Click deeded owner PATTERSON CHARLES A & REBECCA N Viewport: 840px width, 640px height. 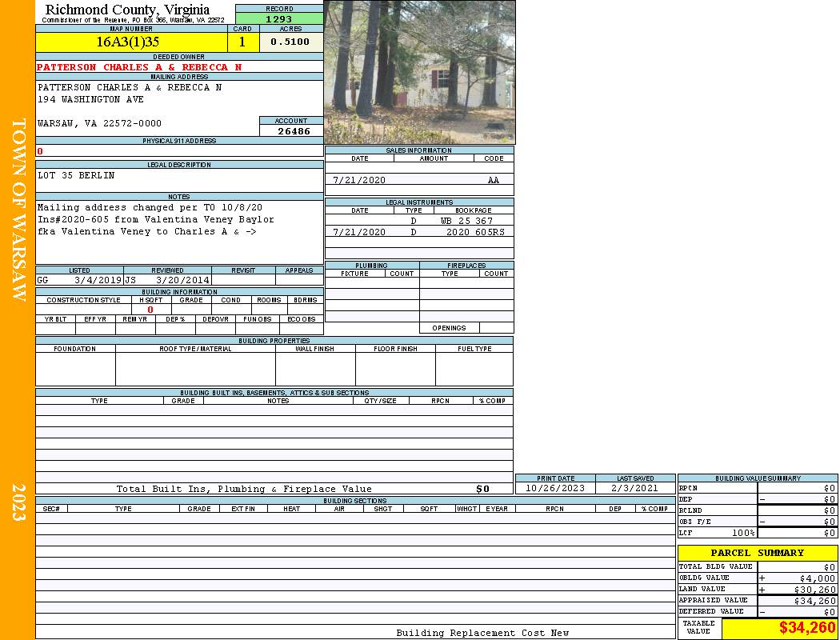coord(139,67)
